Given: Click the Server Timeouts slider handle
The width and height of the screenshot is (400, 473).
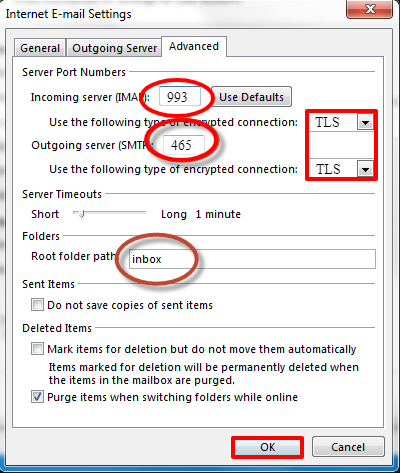Looking at the screenshot, I should tap(80, 213).
